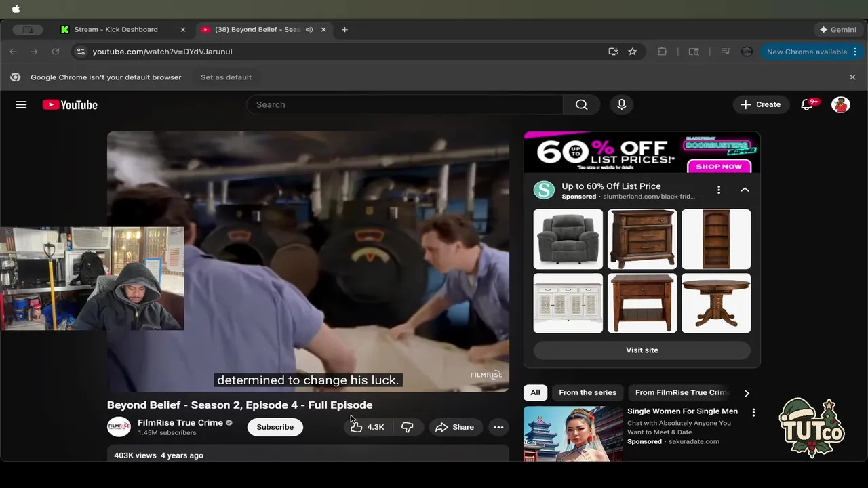Viewport: 868px width, 488px height.
Task: Click the Visit site button
Action: tap(642, 350)
